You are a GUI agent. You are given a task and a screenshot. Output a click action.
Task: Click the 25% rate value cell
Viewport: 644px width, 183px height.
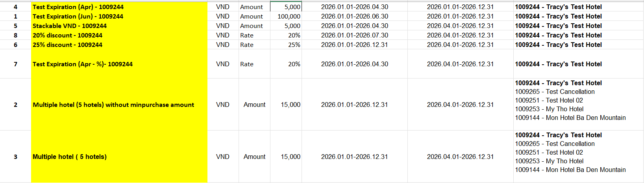click(294, 45)
